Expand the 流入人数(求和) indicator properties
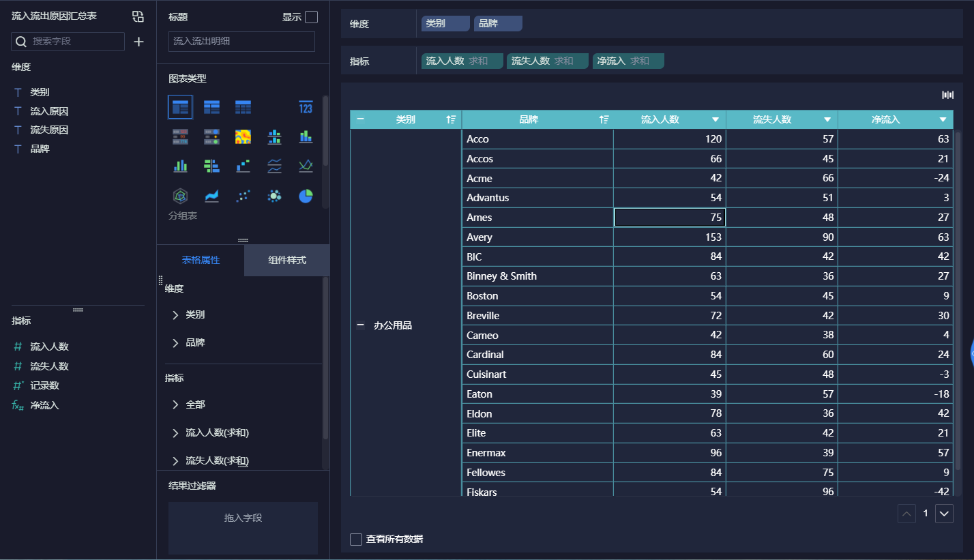This screenshot has height=560, width=974. (x=175, y=432)
